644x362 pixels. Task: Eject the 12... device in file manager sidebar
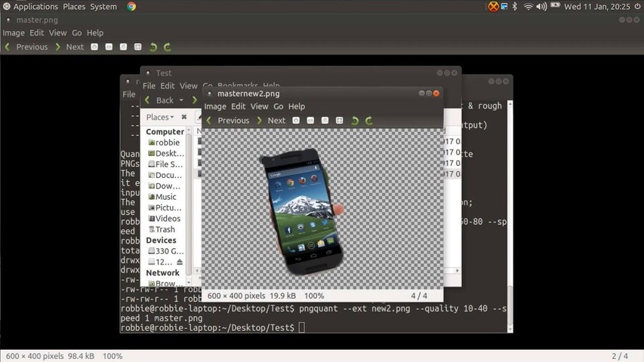point(180,262)
